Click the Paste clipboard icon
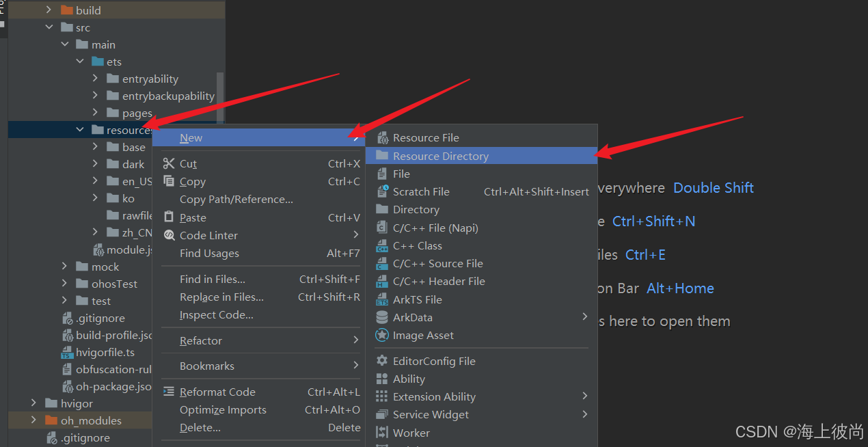This screenshot has height=447, width=868. [x=168, y=217]
